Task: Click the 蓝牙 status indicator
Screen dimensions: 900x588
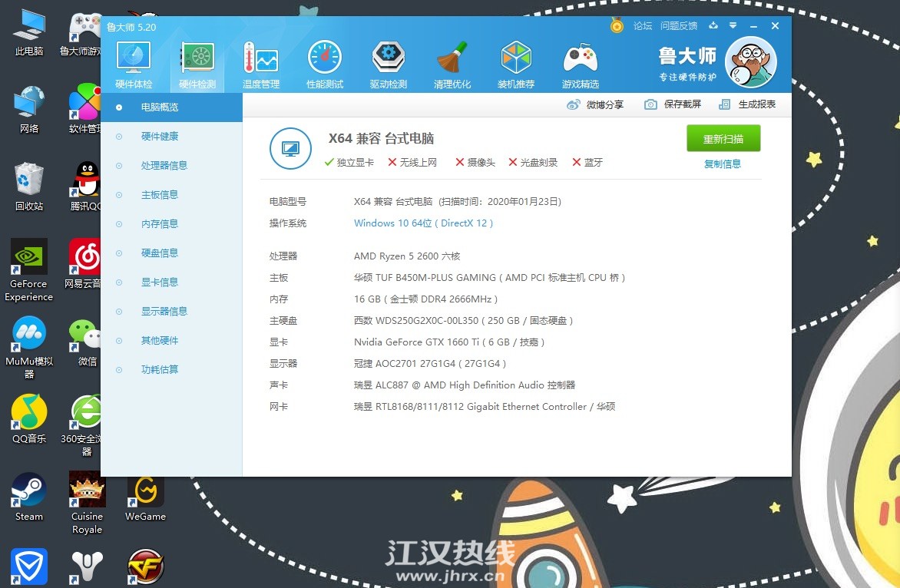Action: click(587, 162)
